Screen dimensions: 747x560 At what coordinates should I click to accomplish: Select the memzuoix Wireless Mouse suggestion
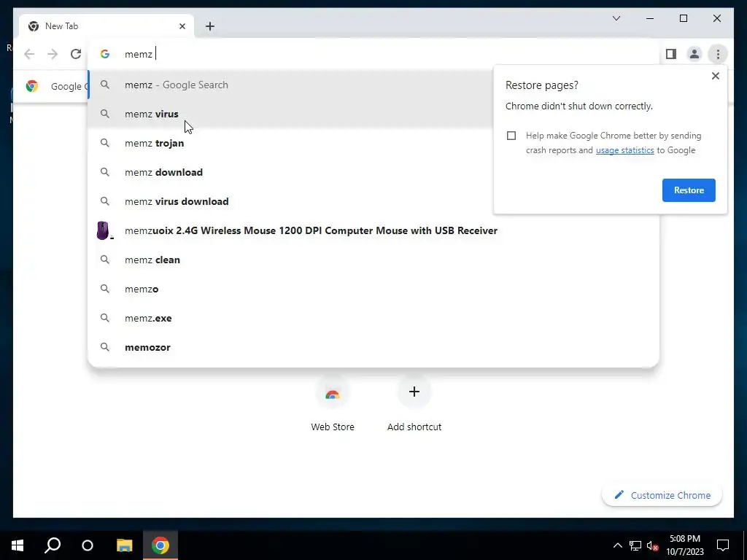(373, 230)
